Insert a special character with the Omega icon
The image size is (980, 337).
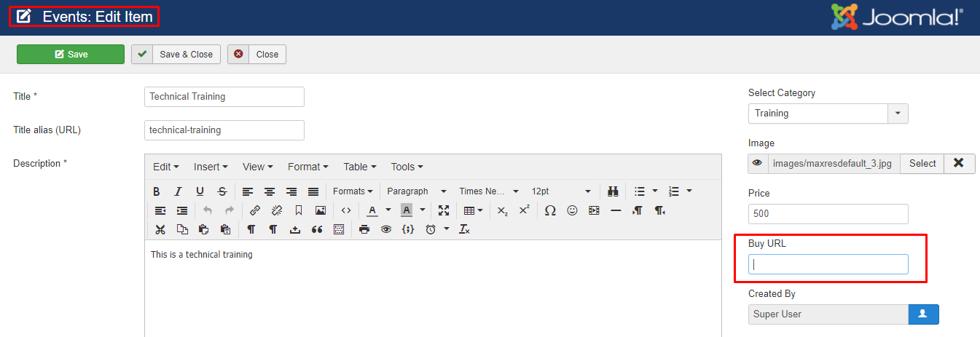coord(550,210)
